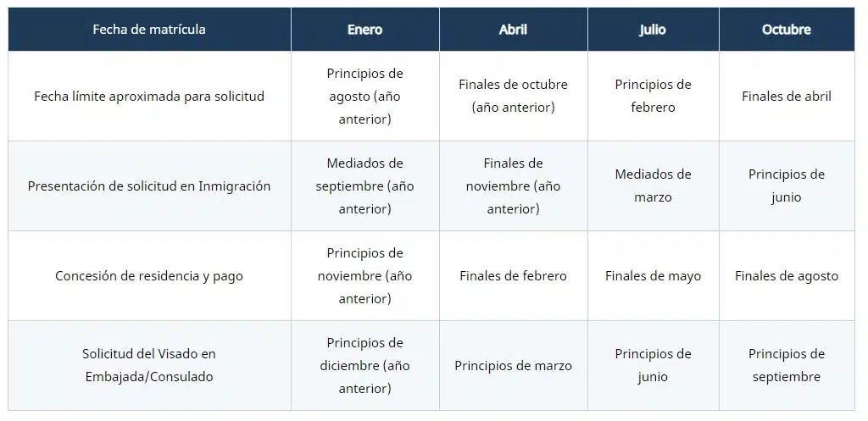Select the Finales de mayo cell
Viewport: 868px width, 421px height.
click(654, 275)
